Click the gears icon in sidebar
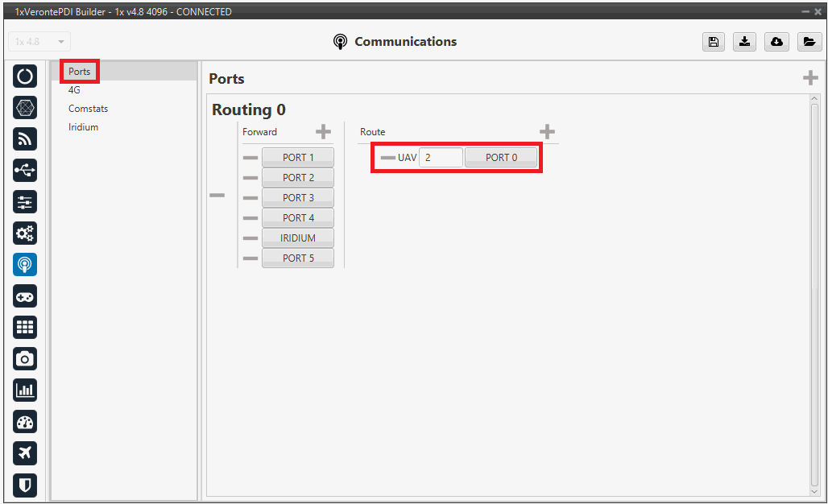The image size is (828, 504). click(25, 233)
